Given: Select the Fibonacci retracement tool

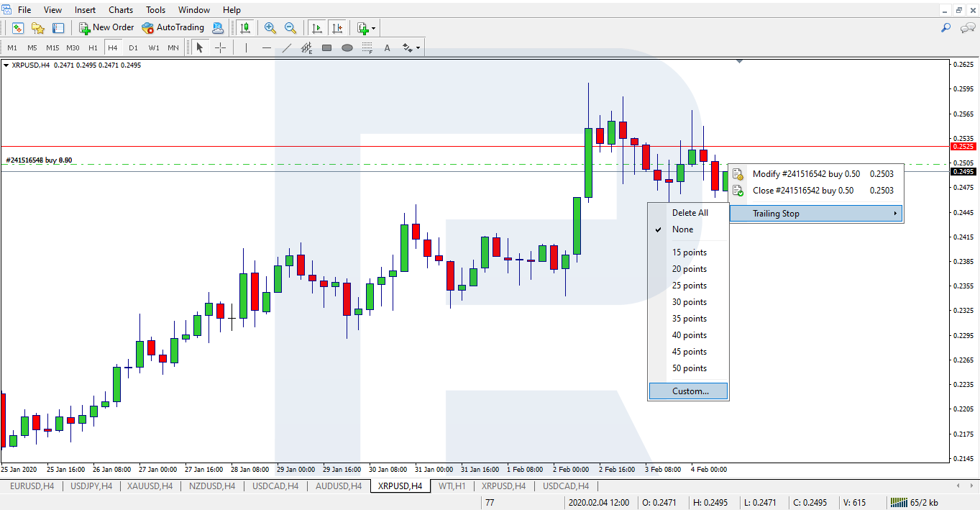Looking at the screenshot, I should (307, 47).
